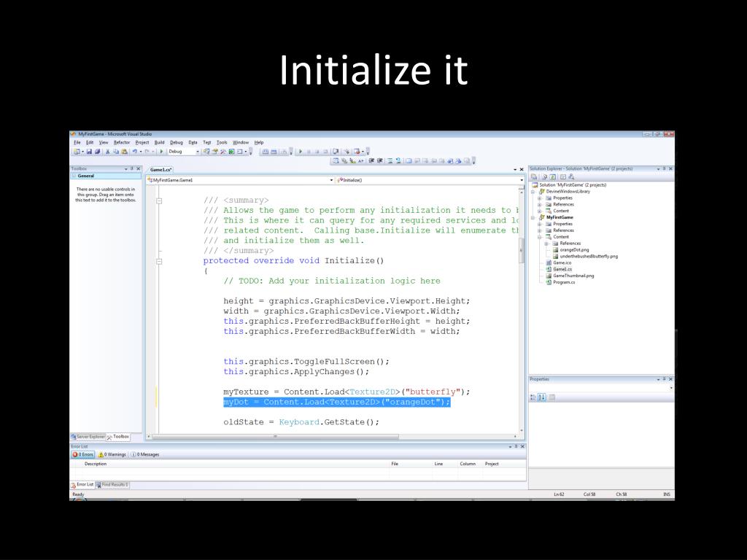Screen dimensions: 747x560
Task: Select the General group in Toolbox
Action: tap(106, 176)
